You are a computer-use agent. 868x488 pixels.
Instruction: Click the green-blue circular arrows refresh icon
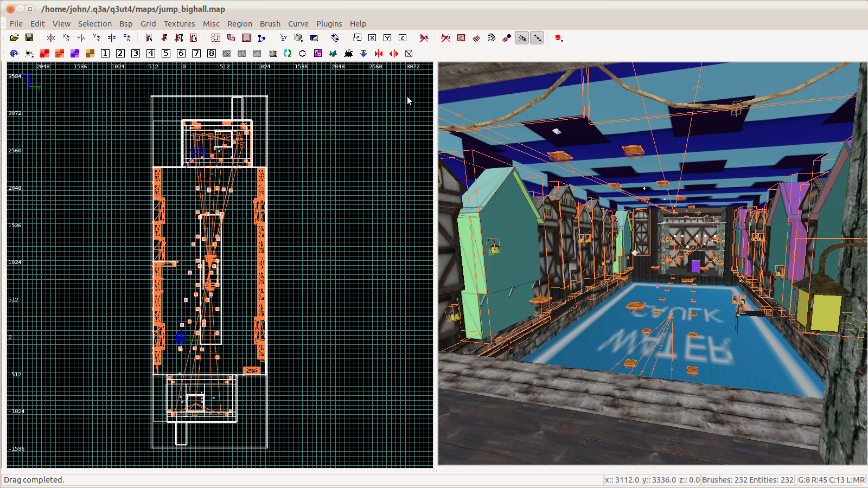[288, 53]
